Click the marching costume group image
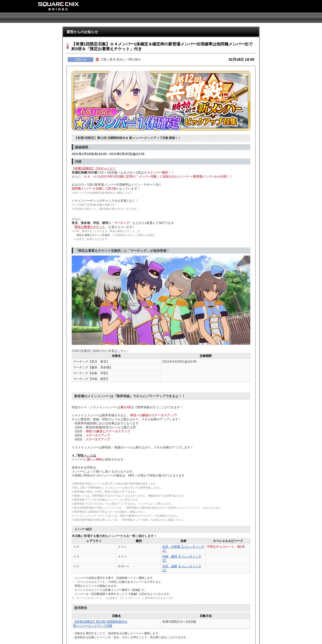The width and height of the screenshot is (322, 644). point(161,300)
